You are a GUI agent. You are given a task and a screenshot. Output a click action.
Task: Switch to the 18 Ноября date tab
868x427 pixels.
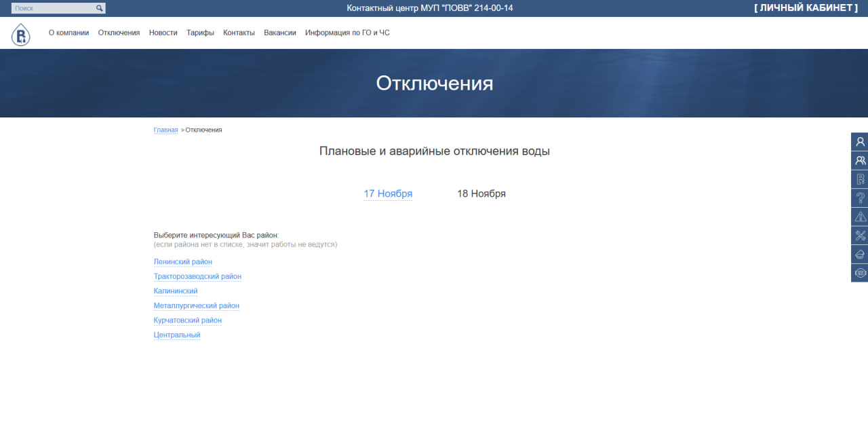click(x=481, y=193)
